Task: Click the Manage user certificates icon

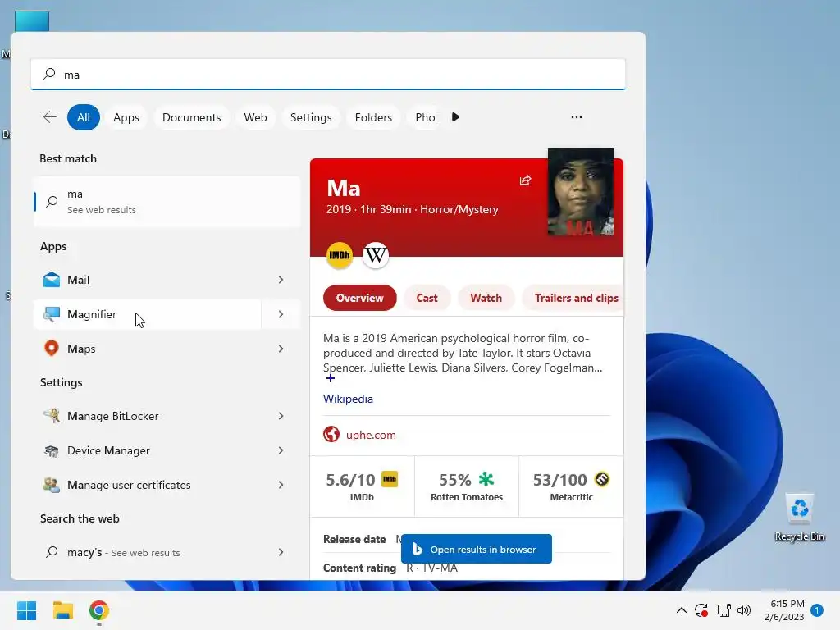Action: pos(52,485)
